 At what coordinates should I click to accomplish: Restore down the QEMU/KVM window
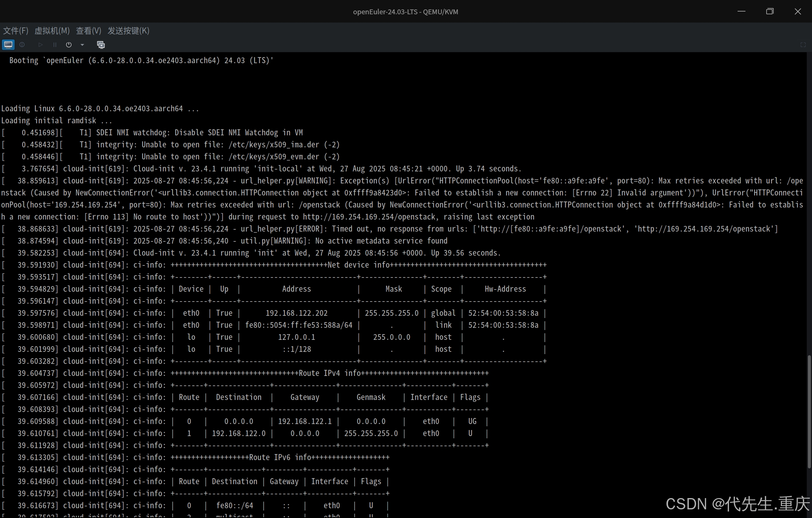770,11
